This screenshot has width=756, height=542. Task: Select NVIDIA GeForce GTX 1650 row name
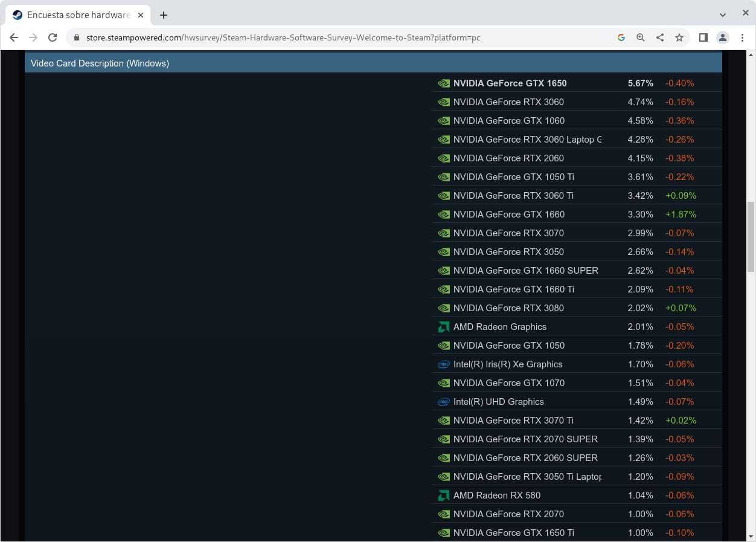coord(510,83)
